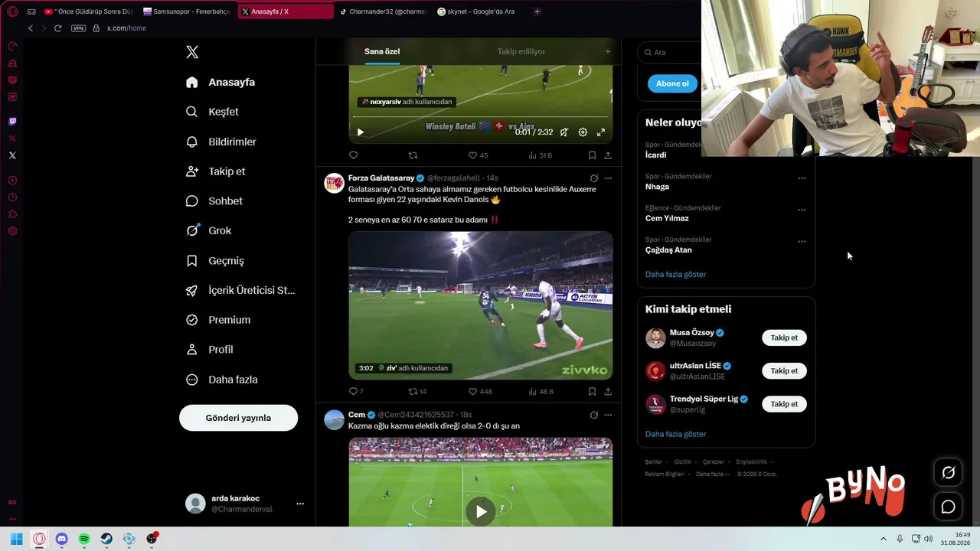
Task: Share the Forza Galatasaray post
Action: (x=608, y=391)
